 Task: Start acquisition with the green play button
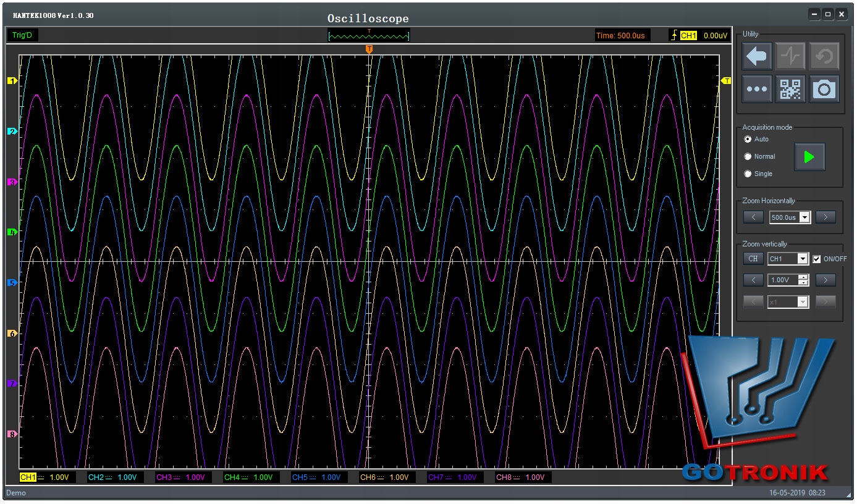tap(809, 157)
